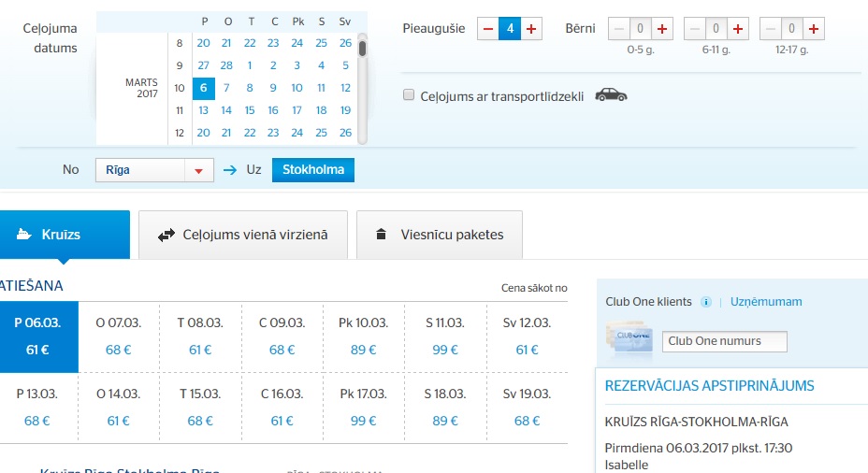Add a child aged 12-17

pyautogui.click(x=814, y=29)
